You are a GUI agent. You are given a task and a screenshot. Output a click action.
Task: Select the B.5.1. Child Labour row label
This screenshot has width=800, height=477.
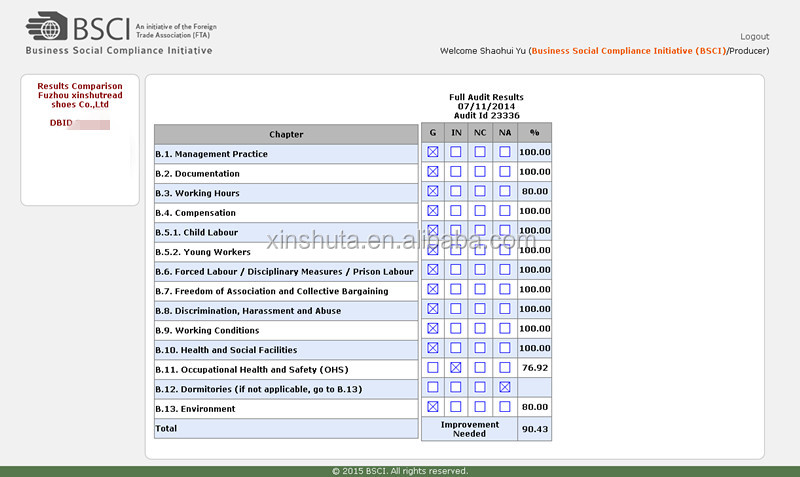[196, 233]
